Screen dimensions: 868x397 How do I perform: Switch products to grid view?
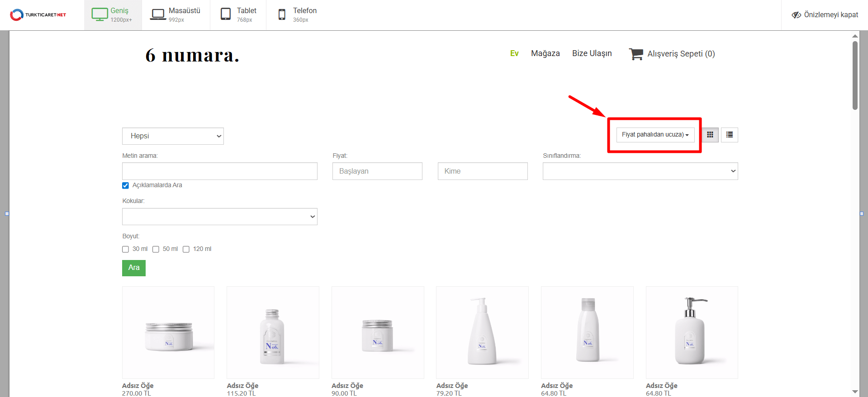pyautogui.click(x=710, y=135)
